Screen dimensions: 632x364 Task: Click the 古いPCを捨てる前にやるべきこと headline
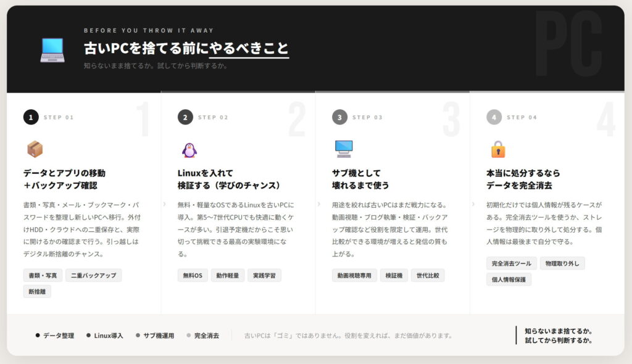tap(186, 48)
